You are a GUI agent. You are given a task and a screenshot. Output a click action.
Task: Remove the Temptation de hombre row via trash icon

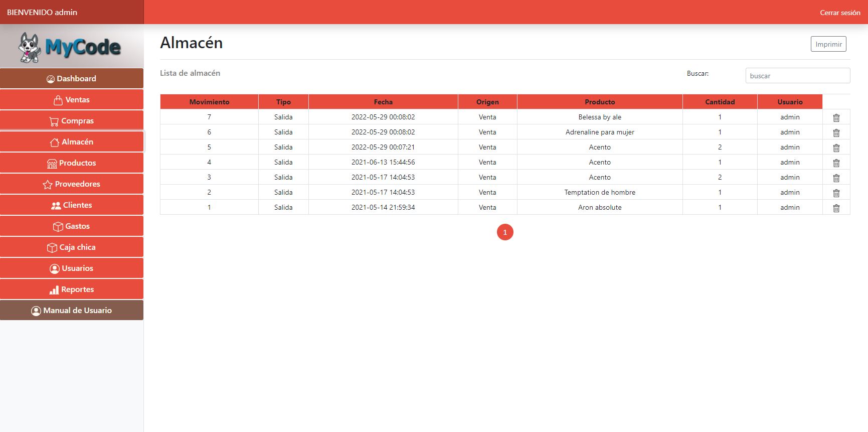pyautogui.click(x=836, y=193)
